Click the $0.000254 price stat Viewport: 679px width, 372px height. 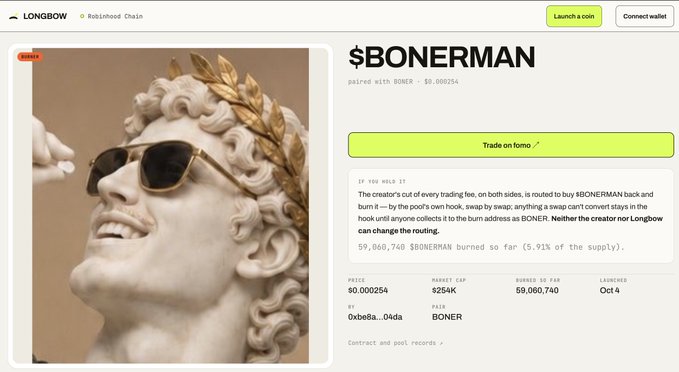coord(368,291)
